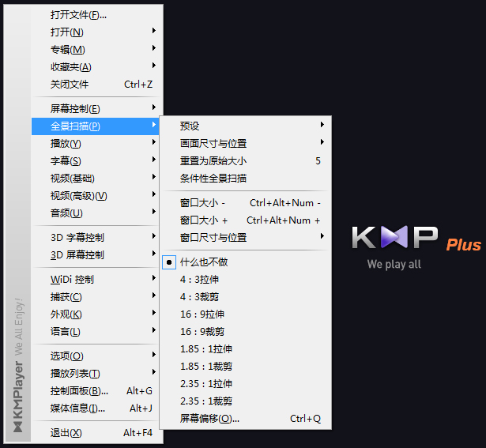Click 打开文件(F)... menu entry

(79, 15)
